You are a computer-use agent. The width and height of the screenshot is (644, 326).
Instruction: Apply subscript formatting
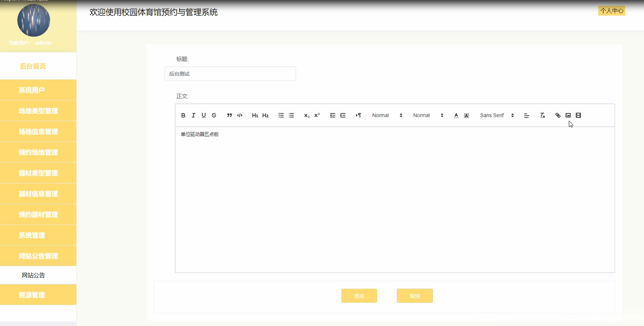[x=307, y=115]
